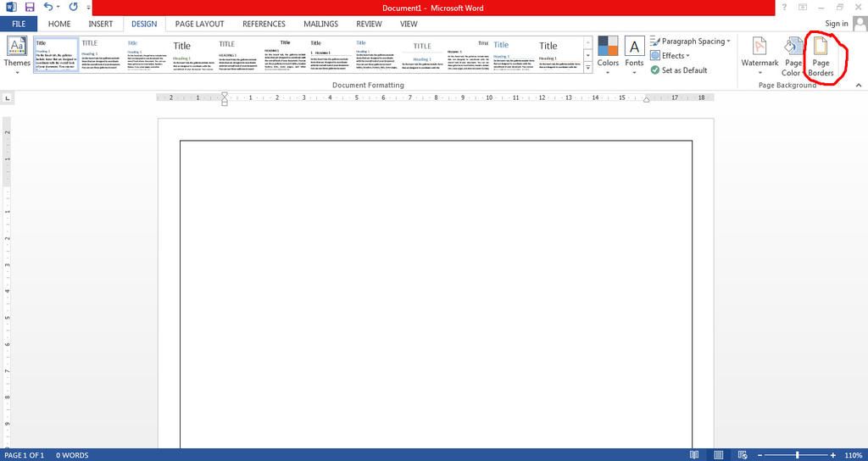Open Customize Quick Access Toolbar dropdown

[88, 8]
